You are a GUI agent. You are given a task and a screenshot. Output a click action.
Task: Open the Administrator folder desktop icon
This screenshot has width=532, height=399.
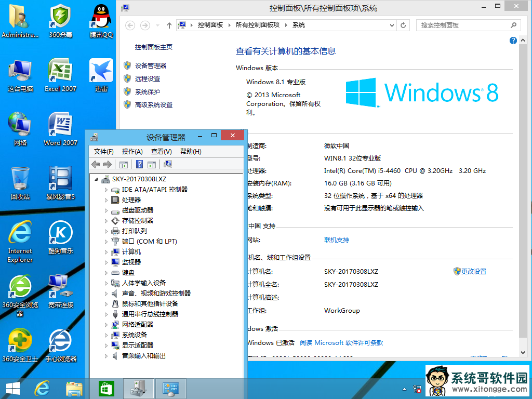[x=20, y=20]
